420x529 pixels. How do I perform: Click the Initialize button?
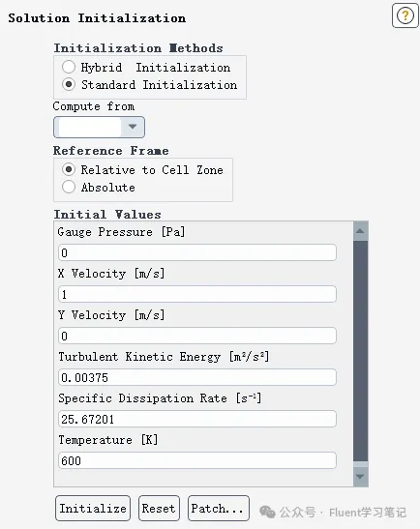(x=93, y=508)
